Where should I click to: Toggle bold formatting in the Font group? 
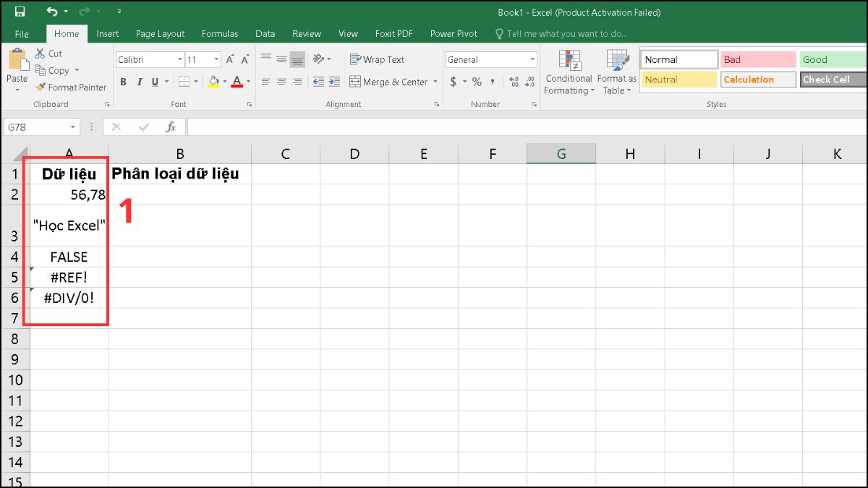(x=123, y=82)
